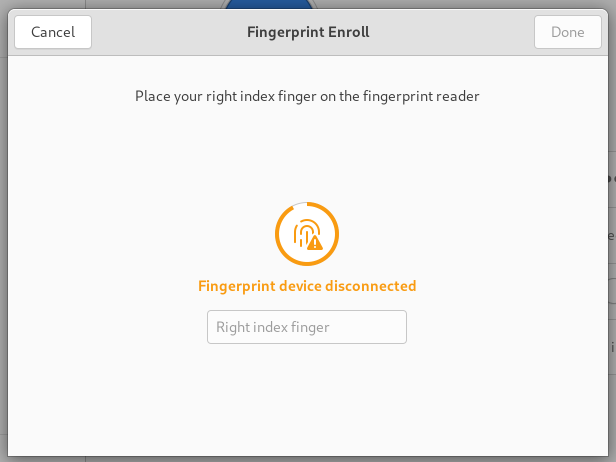
Task: Click the grayed-out Done button
Action: pos(568,32)
